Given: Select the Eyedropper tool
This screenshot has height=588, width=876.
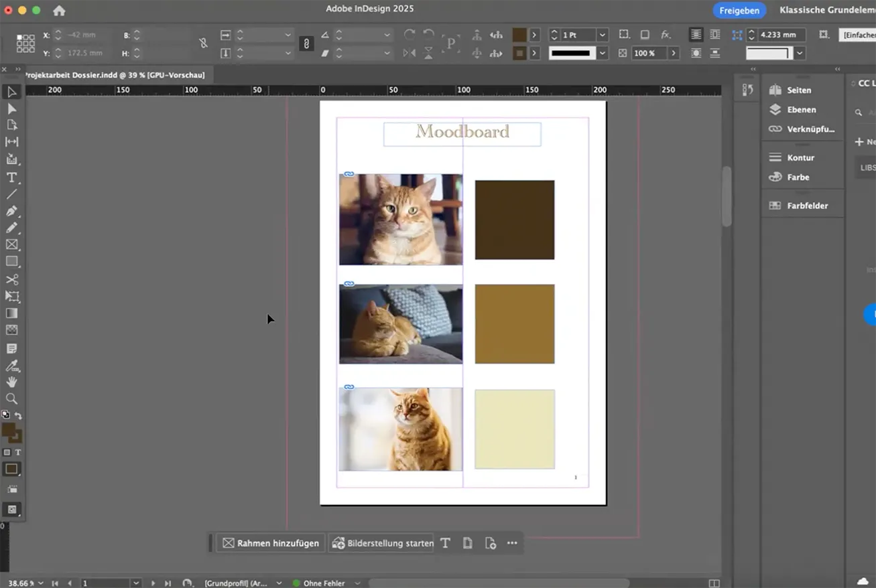Looking at the screenshot, I should (x=11, y=366).
